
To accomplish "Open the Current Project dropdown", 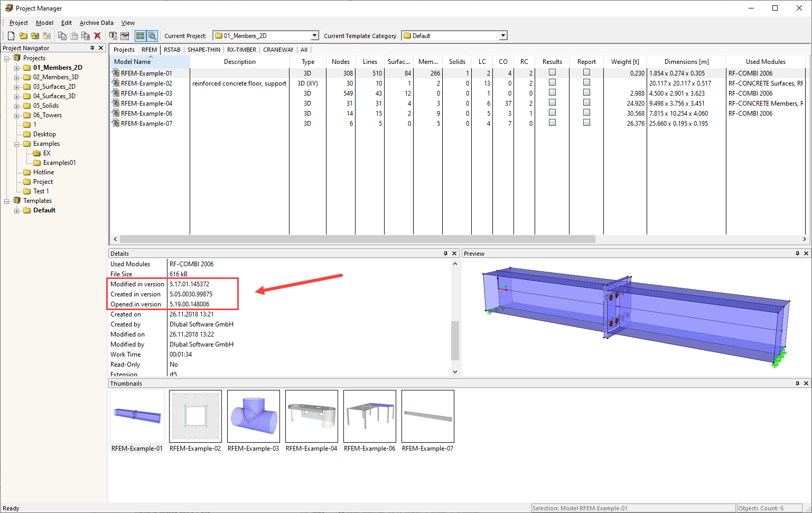I will [x=314, y=36].
